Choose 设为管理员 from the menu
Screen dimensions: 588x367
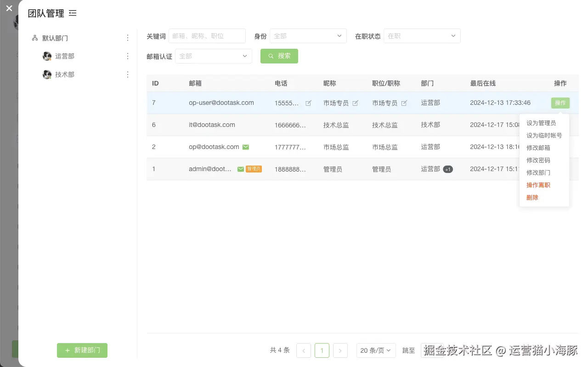(544, 123)
